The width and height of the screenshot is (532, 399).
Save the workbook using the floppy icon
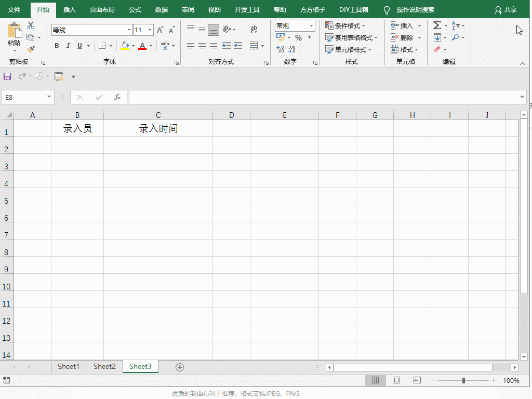tap(7, 76)
